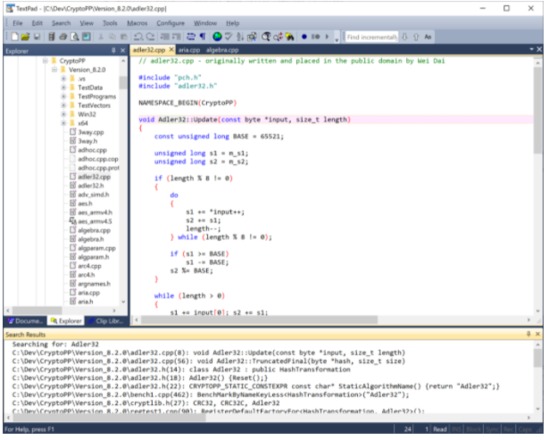Click find next down-arrow beside search field
550x440 pixels.
point(405,37)
